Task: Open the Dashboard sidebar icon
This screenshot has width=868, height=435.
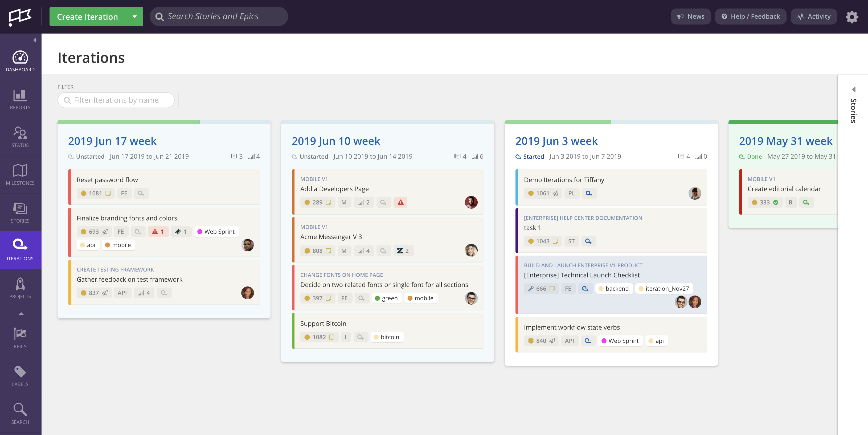Action: (20, 61)
